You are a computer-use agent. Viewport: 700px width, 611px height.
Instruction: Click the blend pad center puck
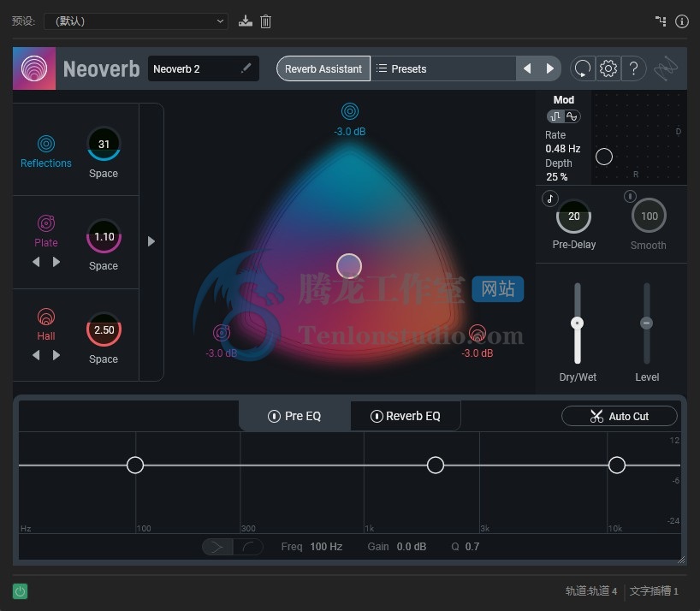pos(349,266)
